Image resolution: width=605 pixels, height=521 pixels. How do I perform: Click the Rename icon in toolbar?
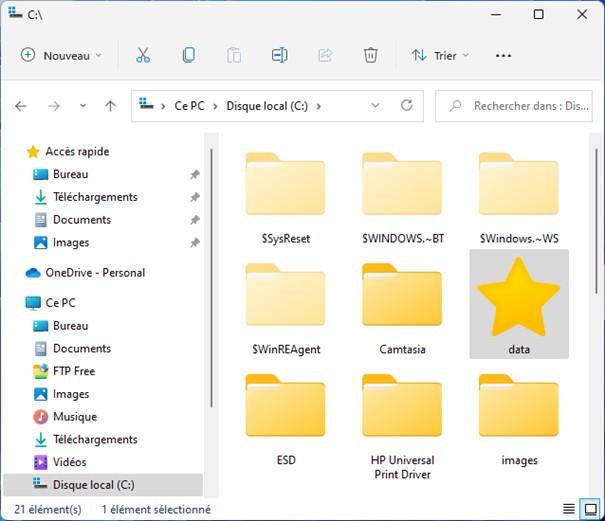[x=280, y=55]
